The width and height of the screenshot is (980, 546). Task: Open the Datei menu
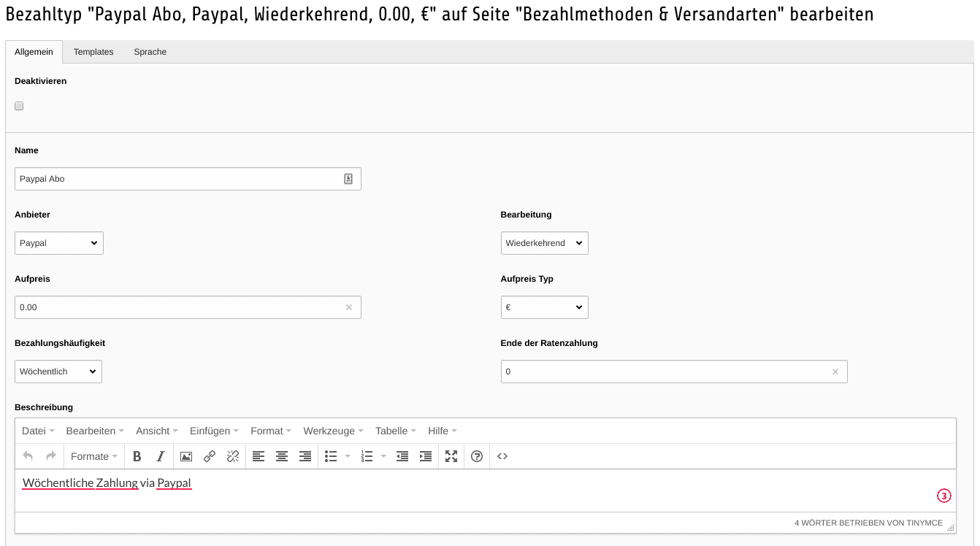(x=38, y=431)
